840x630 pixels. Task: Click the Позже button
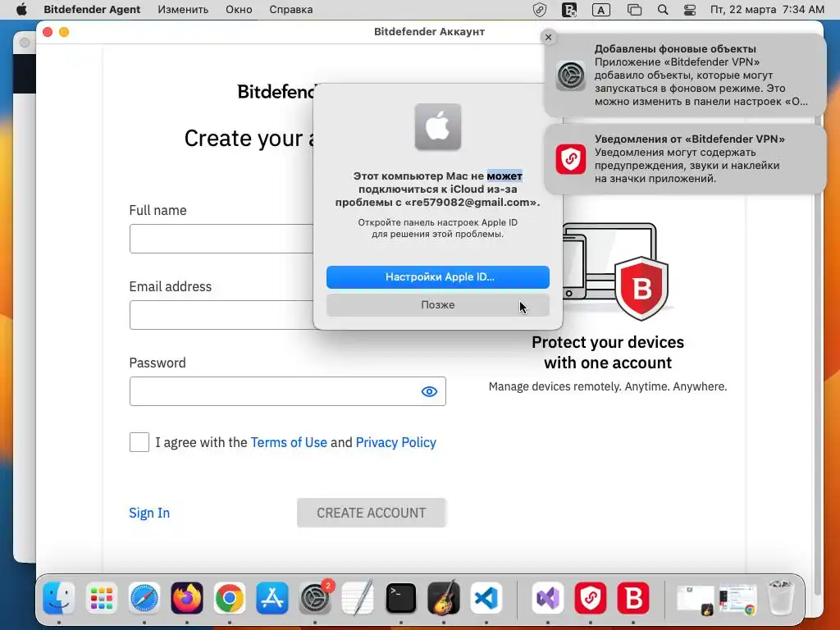(x=438, y=305)
